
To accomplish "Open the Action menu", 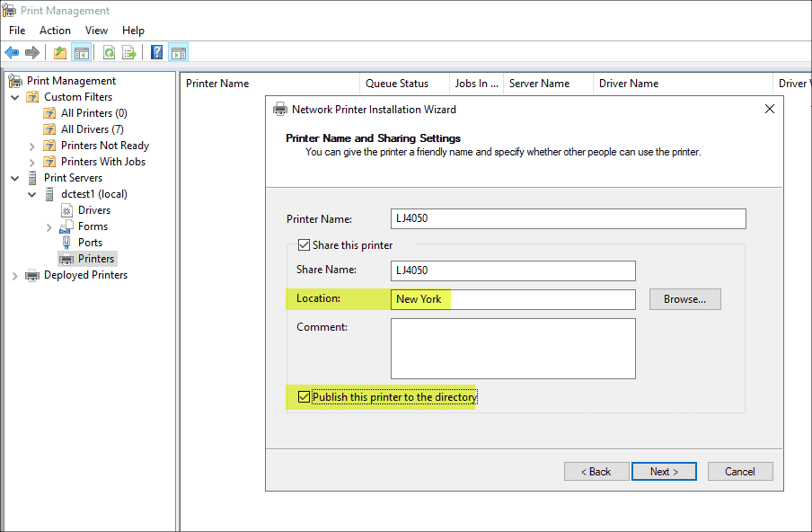I will coord(55,31).
